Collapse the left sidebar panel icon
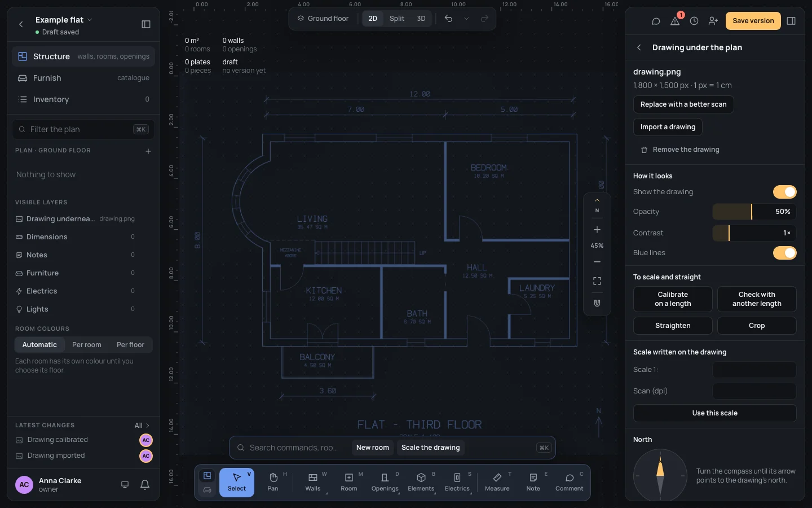This screenshot has height=508, width=812. tap(146, 24)
